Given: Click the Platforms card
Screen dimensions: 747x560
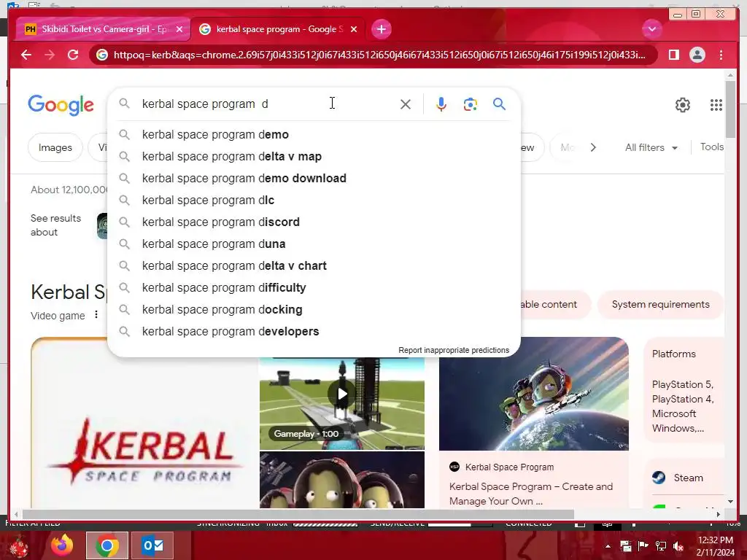Looking at the screenshot, I should [x=684, y=391].
